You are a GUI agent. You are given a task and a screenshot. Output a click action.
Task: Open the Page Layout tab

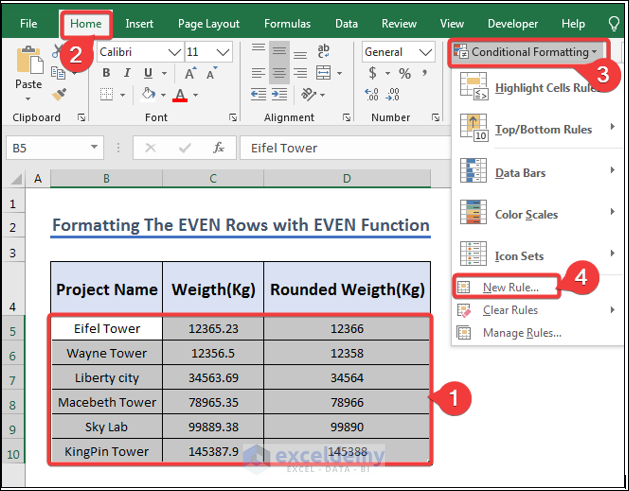click(x=209, y=24)
